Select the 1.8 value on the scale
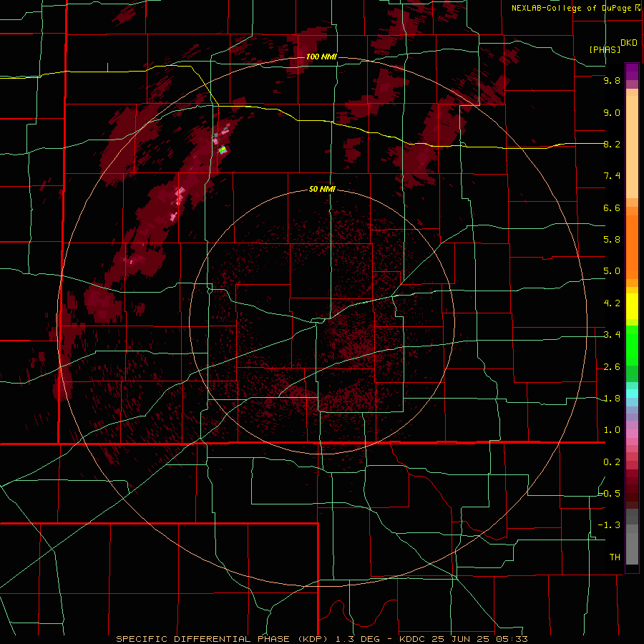The height and width of the screenshot is (644, 644). [x=612, y=399]
